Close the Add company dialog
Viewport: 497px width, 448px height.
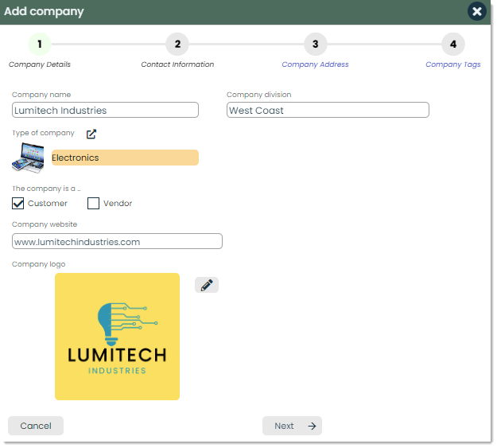click(x=476, y=11)
